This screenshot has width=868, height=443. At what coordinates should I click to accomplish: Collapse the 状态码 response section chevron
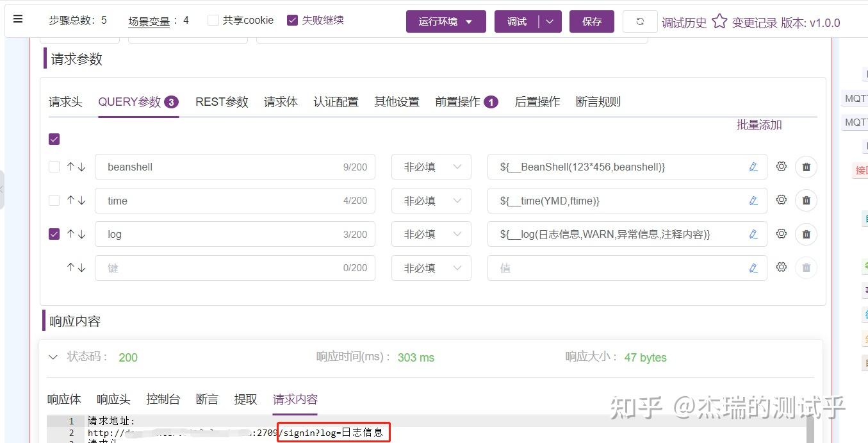click(54, 357)
